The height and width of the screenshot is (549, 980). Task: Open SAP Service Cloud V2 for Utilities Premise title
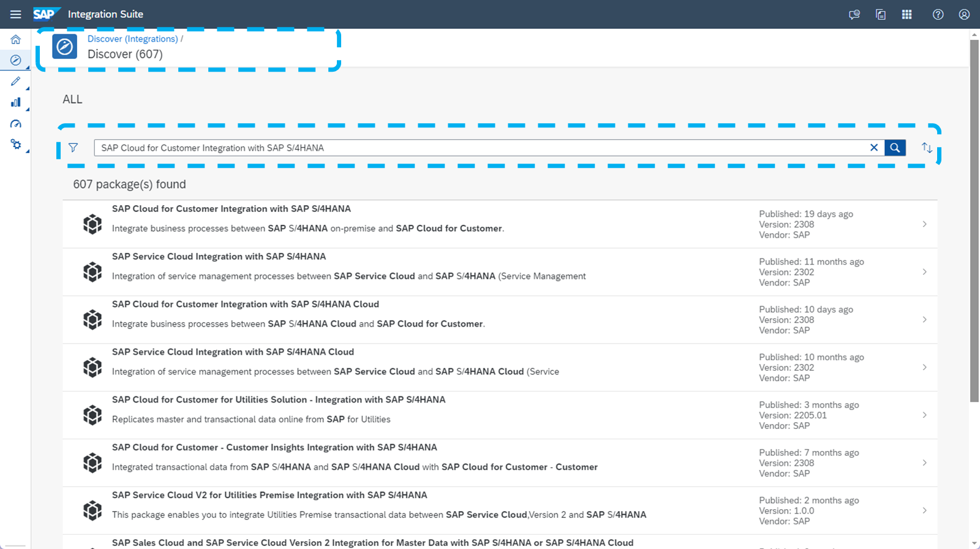pyautogui.click(x=269, y=496)
